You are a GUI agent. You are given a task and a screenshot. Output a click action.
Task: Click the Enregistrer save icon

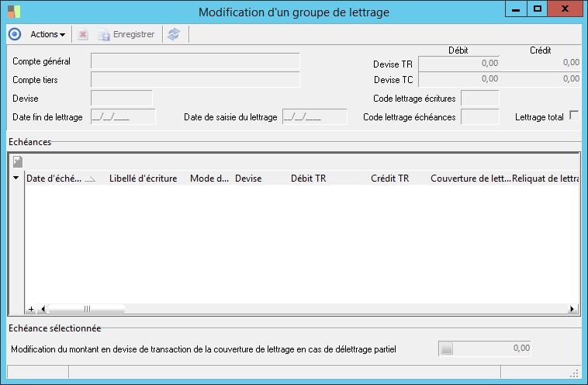[x=104, y=34]
